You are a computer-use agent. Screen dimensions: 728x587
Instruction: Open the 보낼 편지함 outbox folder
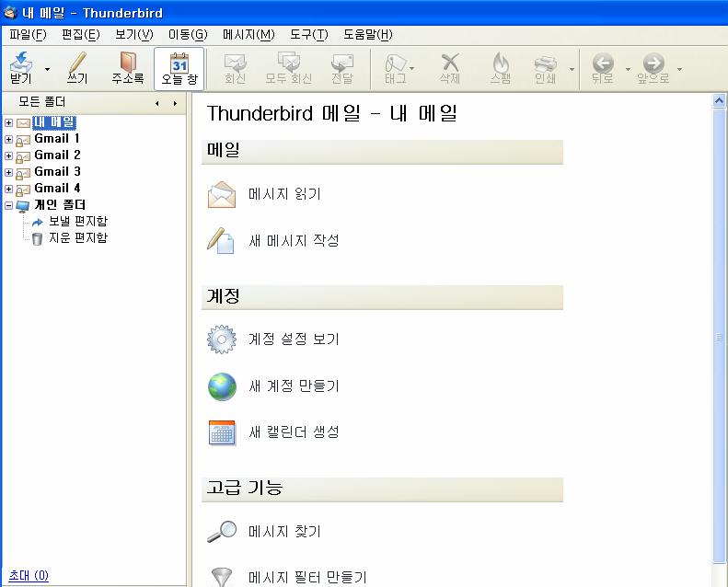tap(78, 222)
